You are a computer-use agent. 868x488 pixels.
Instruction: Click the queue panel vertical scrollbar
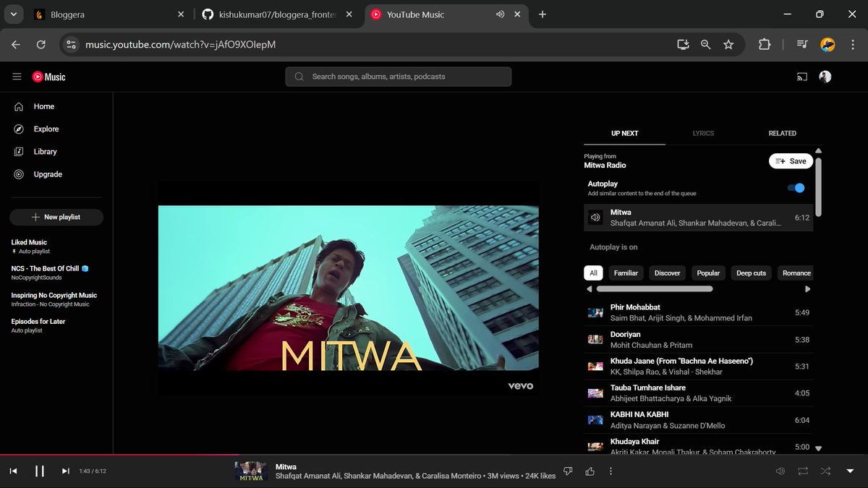point(819,186)
